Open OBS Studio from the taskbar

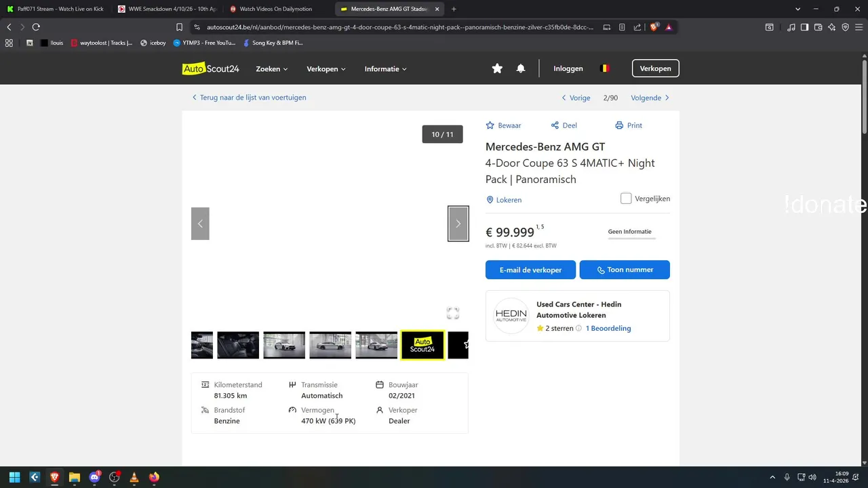point(115,477)
